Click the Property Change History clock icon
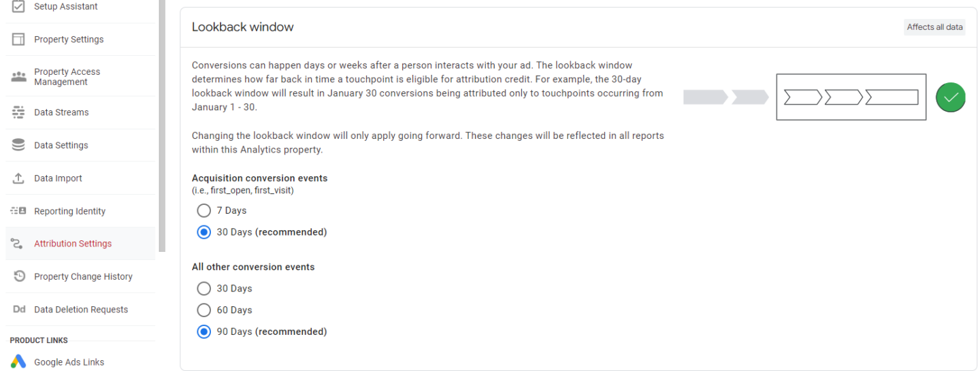980x371 pixels. click(x=19, y=276)
